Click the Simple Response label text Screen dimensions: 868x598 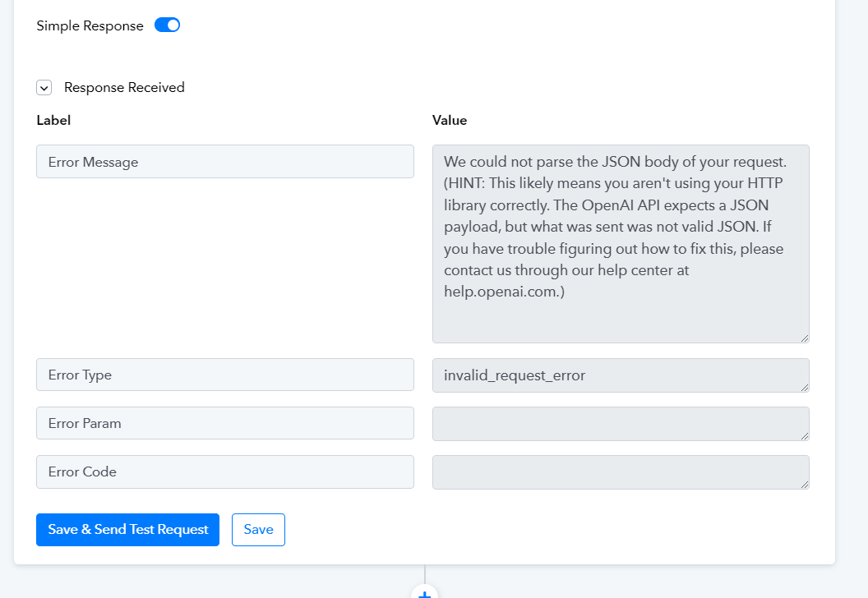[x=90, y=26]
